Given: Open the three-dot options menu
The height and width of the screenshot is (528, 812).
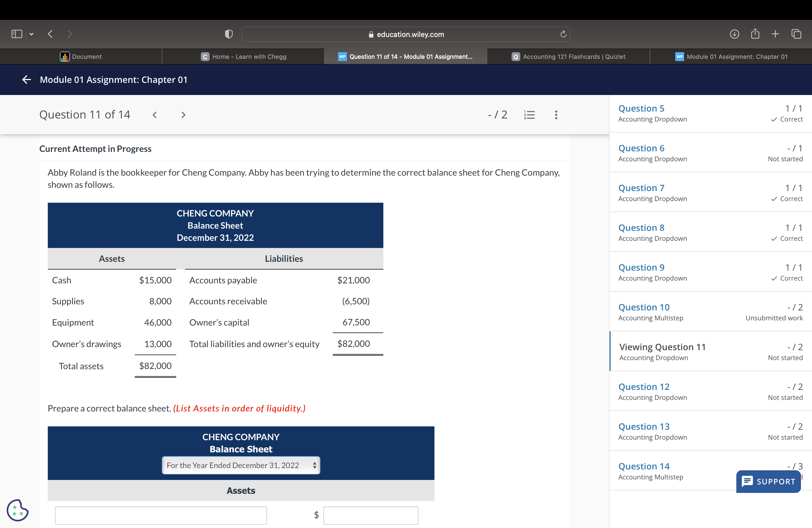Looking at the screenshot, I should click(x=556, y=115).
